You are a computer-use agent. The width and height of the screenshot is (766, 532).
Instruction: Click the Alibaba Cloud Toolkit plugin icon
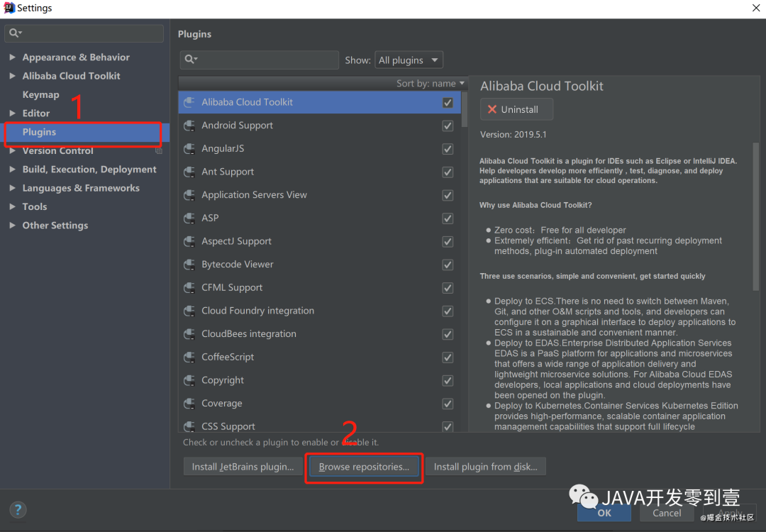click(189, 103)
